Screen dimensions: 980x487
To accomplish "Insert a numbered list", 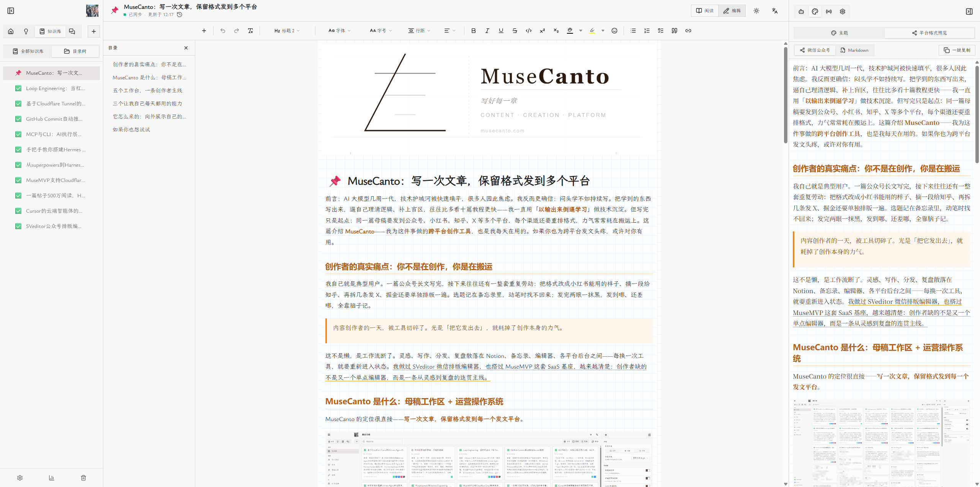I will (647, 31).
